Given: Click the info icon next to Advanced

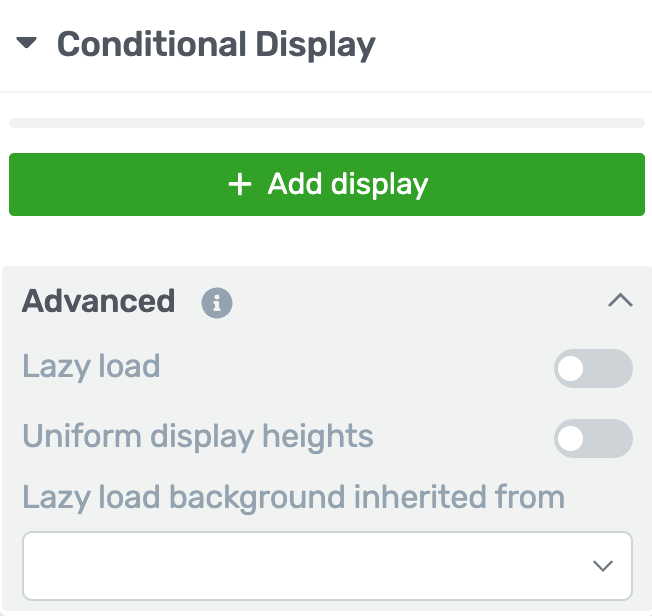Looking at the screenshot, I should pos(217,303).
